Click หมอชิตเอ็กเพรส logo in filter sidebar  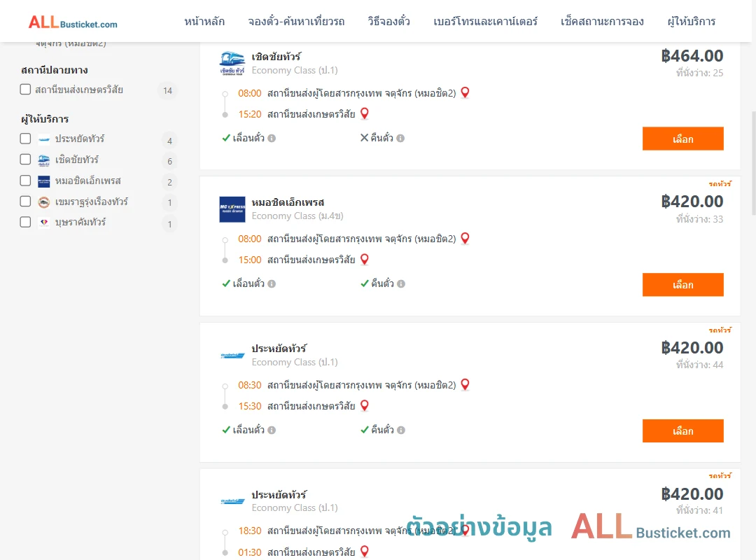pos(44,181)
